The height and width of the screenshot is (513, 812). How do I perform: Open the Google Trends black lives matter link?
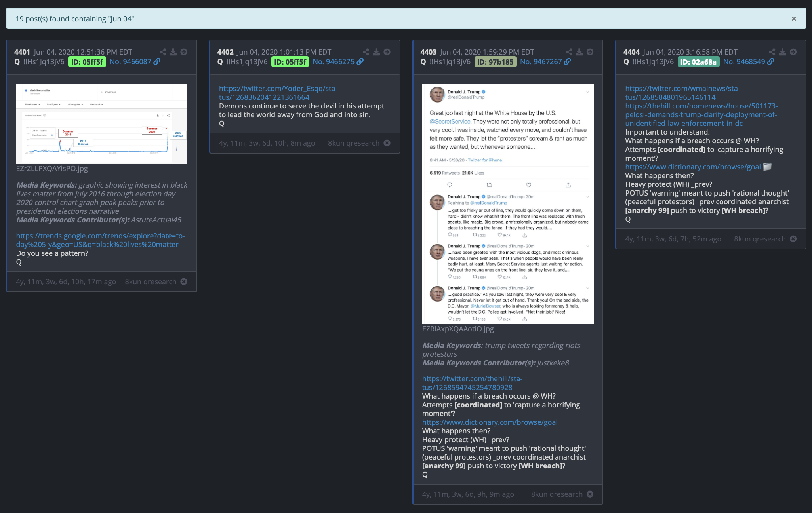point(101,240)
